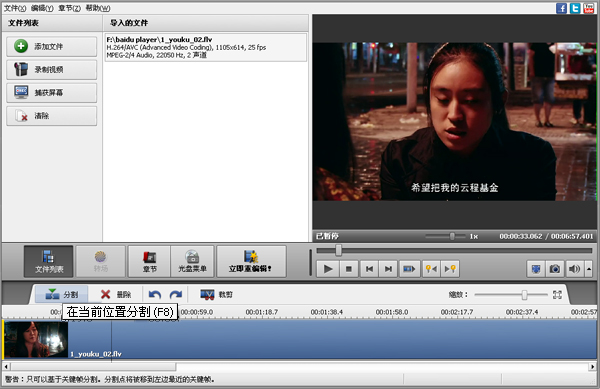Screen dimensions: 600x389
Task: Mute audio with the speaker icon
Action: [574, 269]
